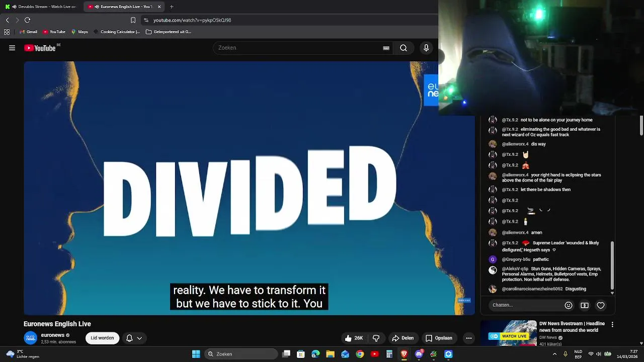
Task: Like the video with thumbs-up button
Action: 354,338
